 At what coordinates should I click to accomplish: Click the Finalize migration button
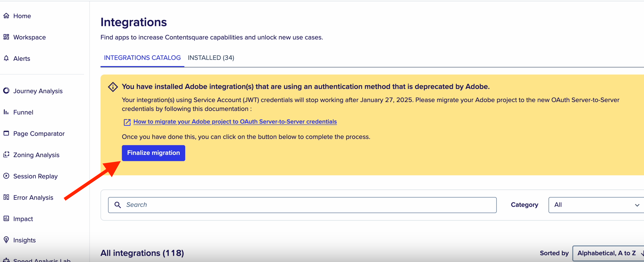pyautogui.click(x=153, y=153)
